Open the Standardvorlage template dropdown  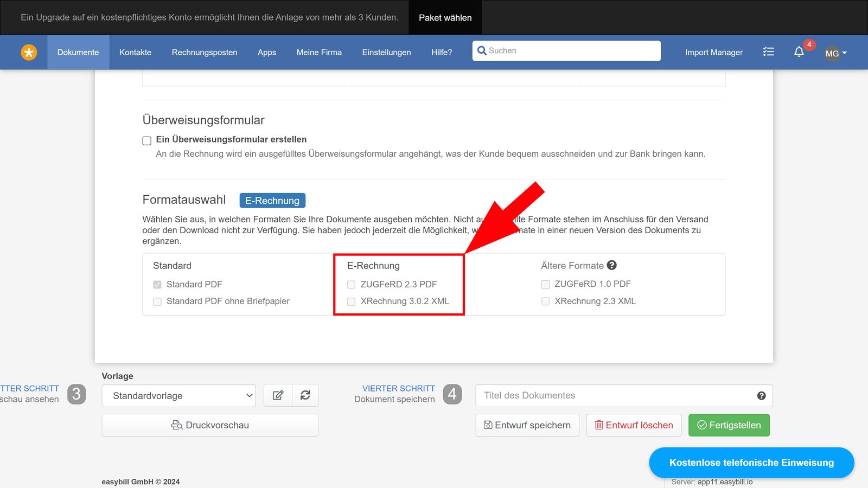(x=178, y=396)
